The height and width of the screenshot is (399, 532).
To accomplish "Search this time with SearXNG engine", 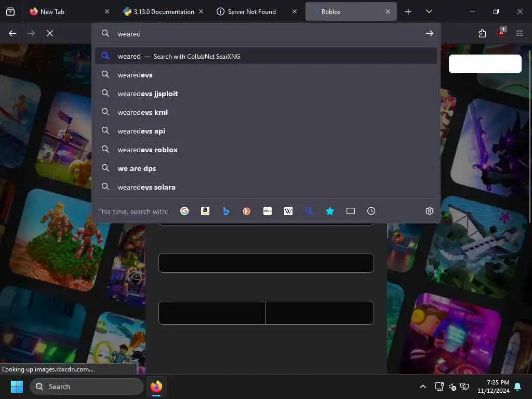I will click(x=309, y=211).
